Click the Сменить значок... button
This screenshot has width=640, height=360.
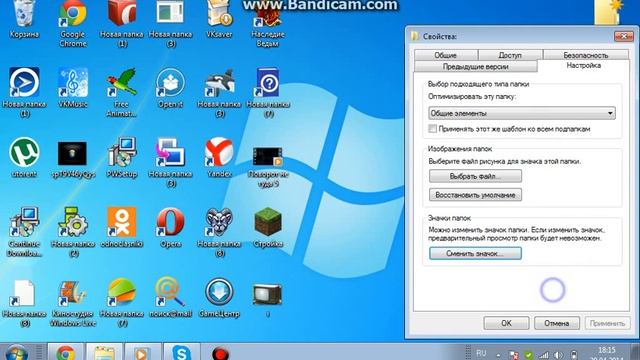[x=475, y=253]
